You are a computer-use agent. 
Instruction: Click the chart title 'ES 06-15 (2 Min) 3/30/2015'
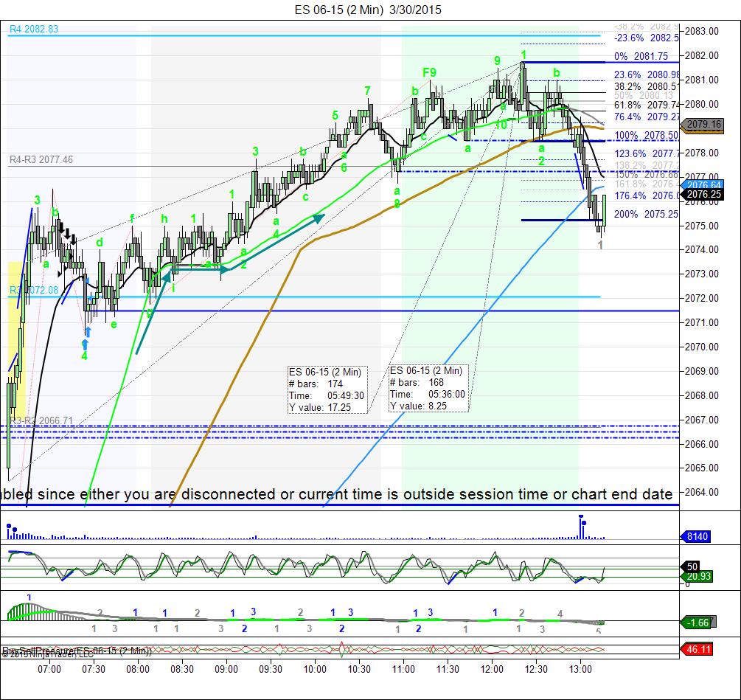point(368,10)
